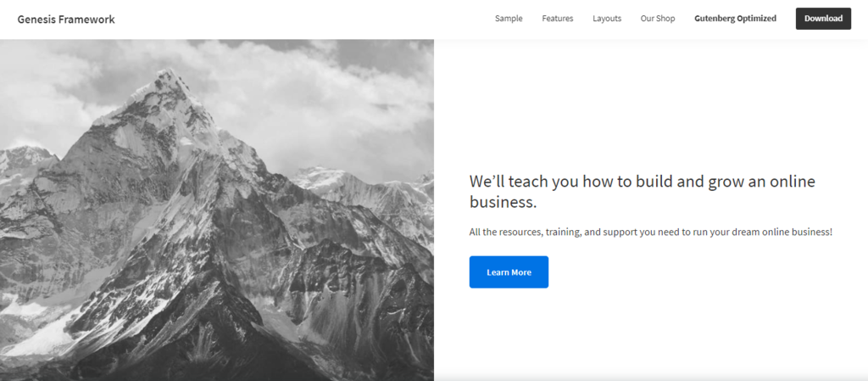Screen dimensions: 868x381
Task: Click the word 'Shop' in the navigation
Action: tap(665, 19)
